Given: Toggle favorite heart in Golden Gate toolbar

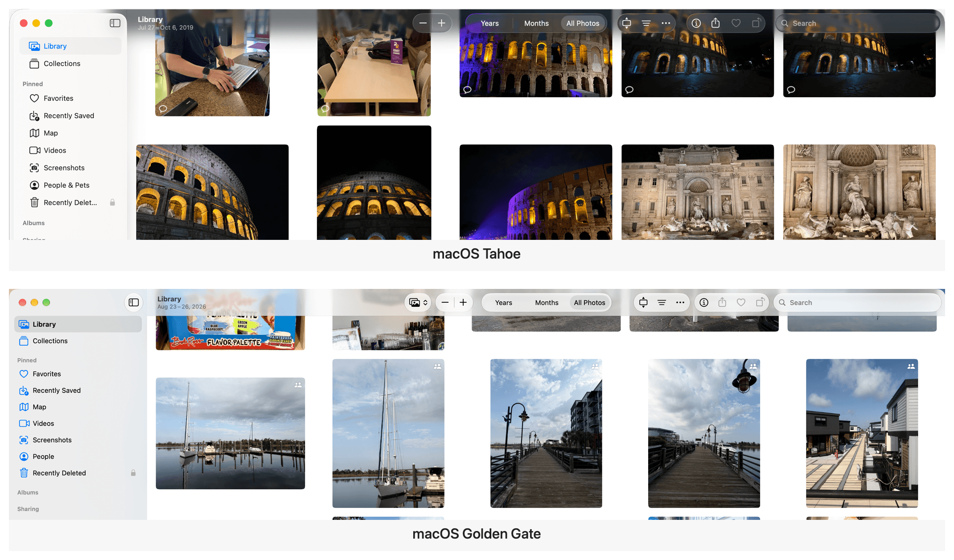Looking at the screenshot, I should [741, 303].
